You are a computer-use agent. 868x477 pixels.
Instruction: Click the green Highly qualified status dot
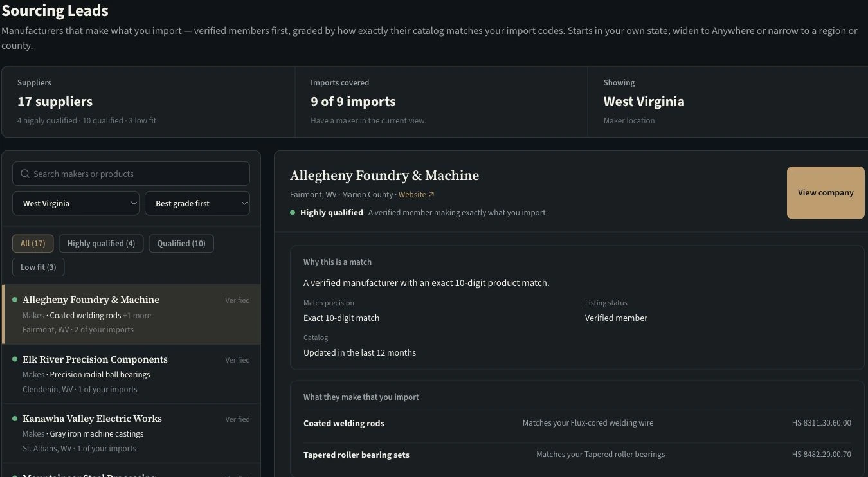pyautogui.click(x=293, y=212)
